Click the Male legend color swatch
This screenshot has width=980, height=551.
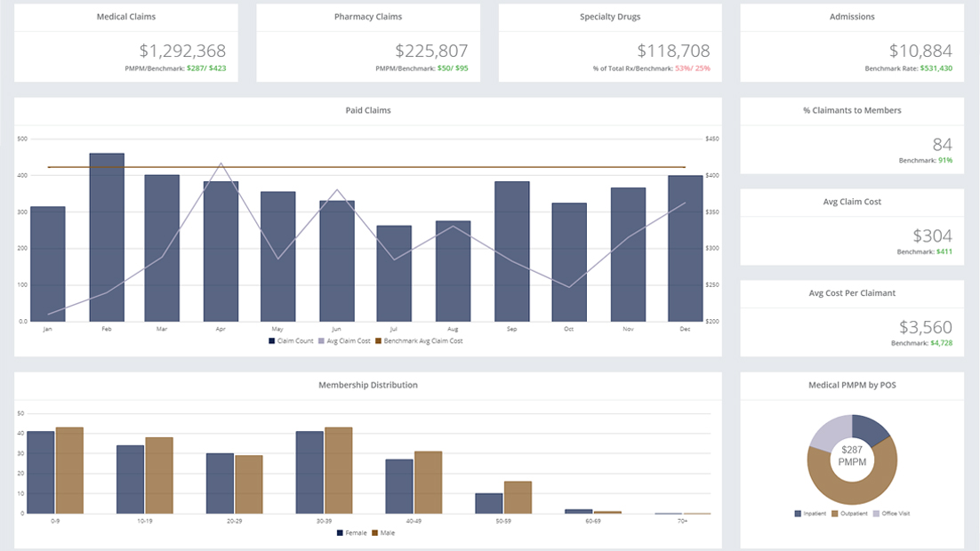374,532
